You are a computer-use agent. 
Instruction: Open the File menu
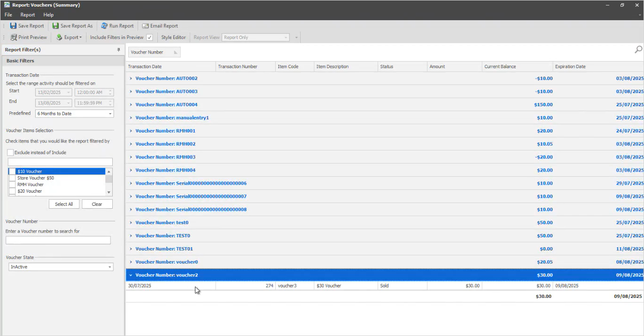[8, 15]
